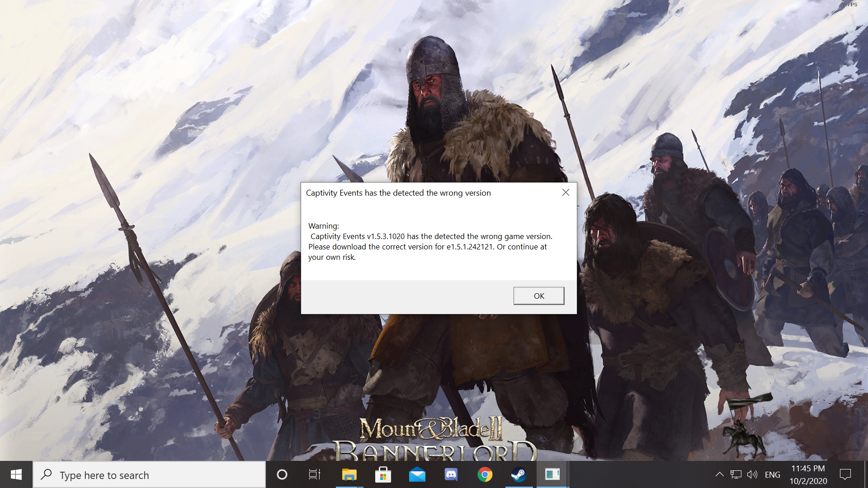Click the warning message mentioning e1.5.1.242121
The width and height of the screenshot is (868, 488).
(430, 242)
